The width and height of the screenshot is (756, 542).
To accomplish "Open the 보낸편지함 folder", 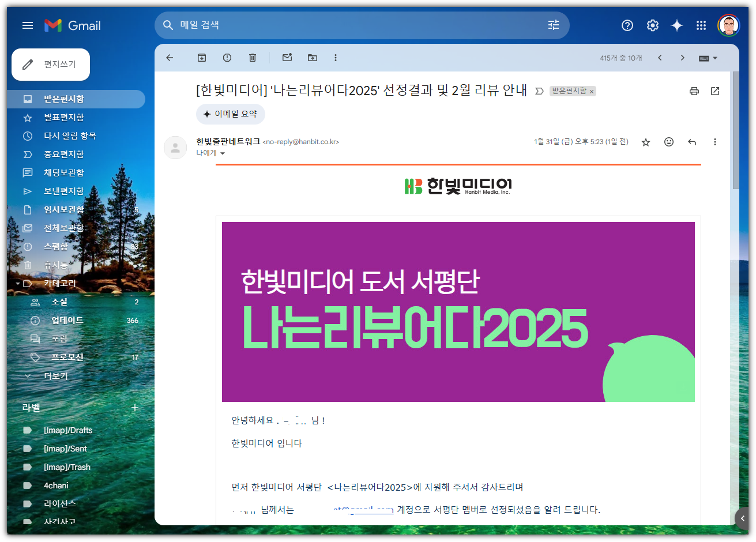I will click(x=76, y=191).
